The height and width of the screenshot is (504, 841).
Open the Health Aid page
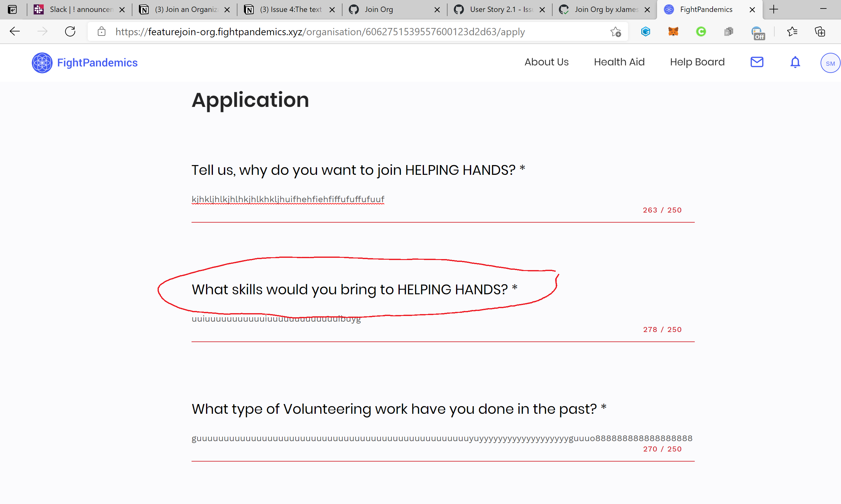619,62
